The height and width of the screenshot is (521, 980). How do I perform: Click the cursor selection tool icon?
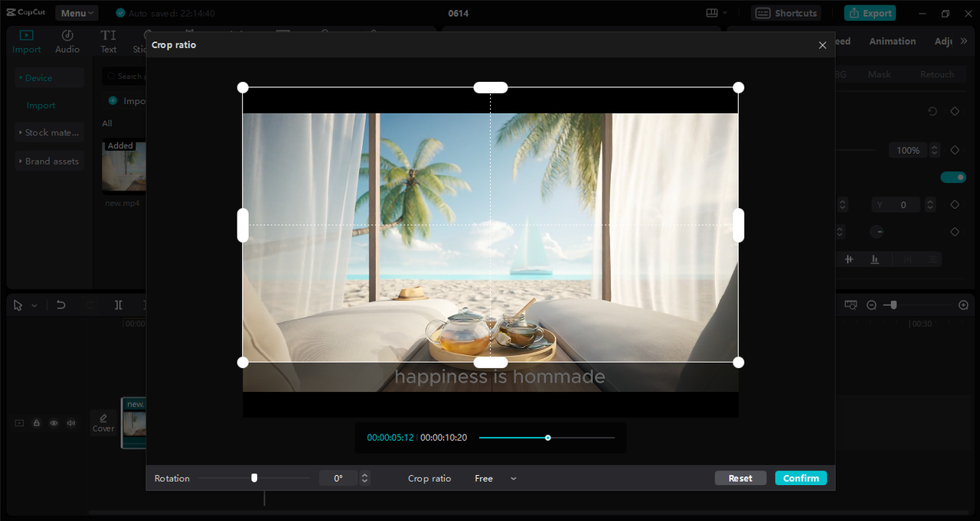coord(18,304)
